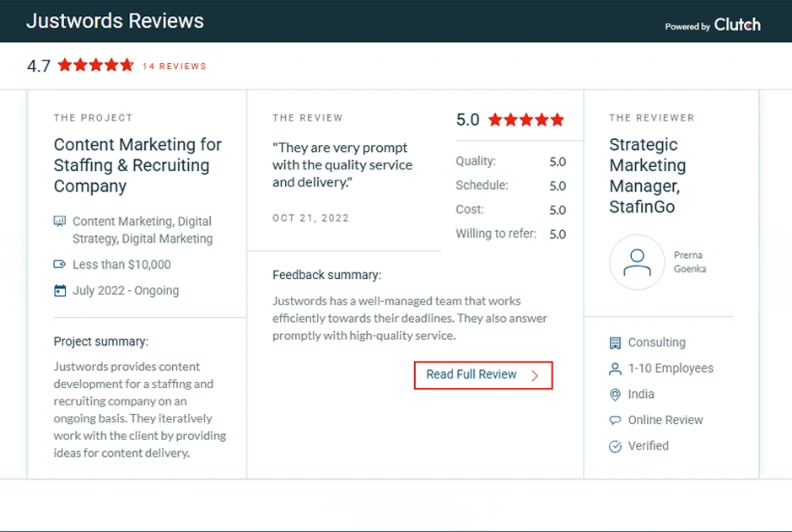This screenshot has height=532, width=792.
Task: Click the review date OCT 21, 2022
Action: (310, 218)
